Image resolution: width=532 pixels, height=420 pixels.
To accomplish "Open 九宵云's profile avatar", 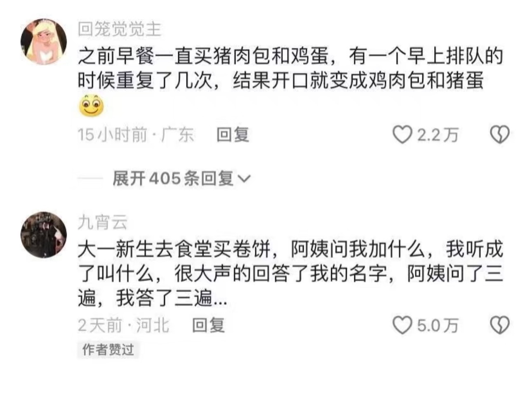I will pos(44,235).
